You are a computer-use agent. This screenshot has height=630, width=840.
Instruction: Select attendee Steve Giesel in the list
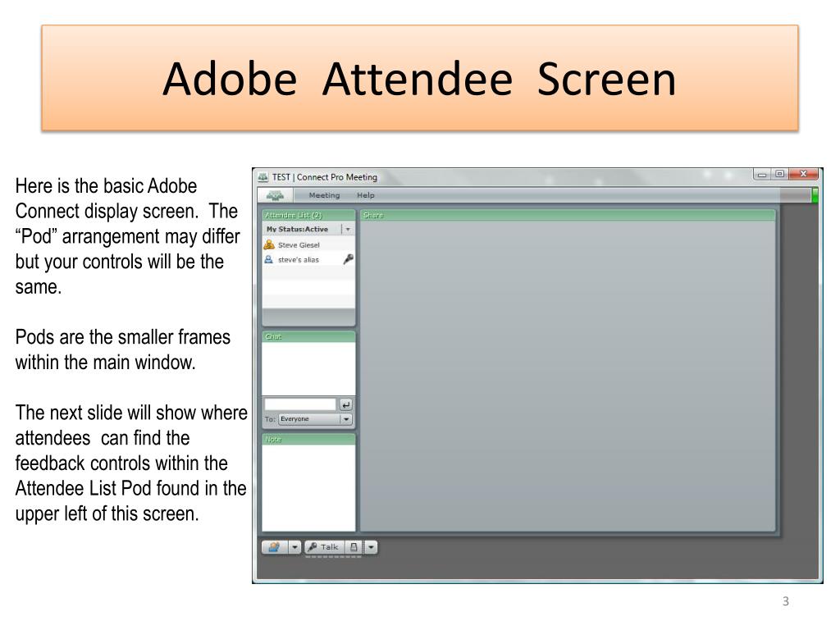(308, 244)
